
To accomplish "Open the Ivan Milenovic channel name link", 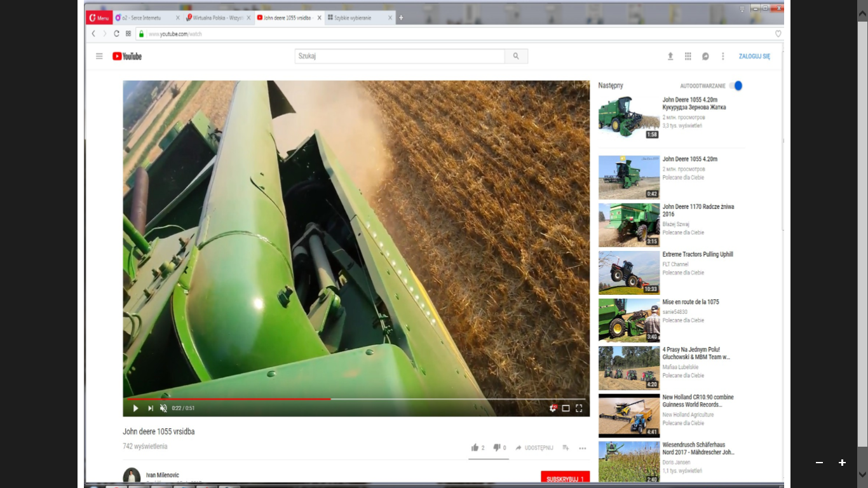I will coord(163,475).
